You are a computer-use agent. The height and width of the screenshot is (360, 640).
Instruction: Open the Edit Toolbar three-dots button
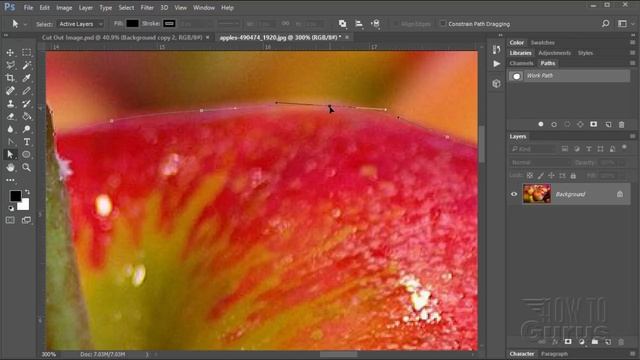[10, 180]
